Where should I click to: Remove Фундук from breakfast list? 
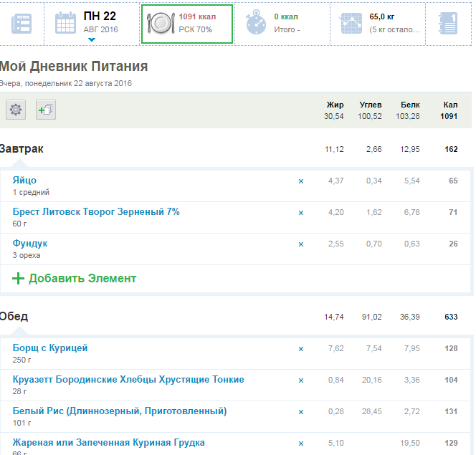pos(301,244)
